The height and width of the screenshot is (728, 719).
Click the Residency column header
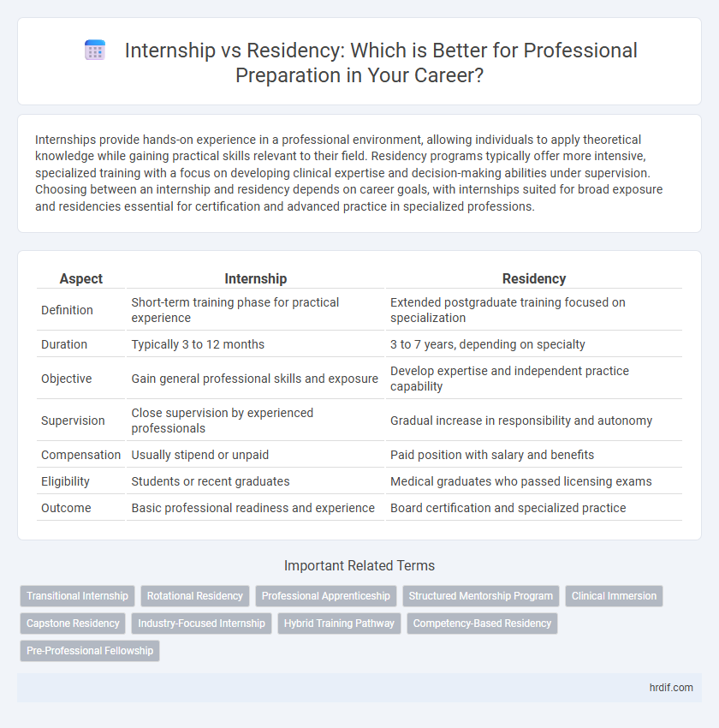pos(534,278)
